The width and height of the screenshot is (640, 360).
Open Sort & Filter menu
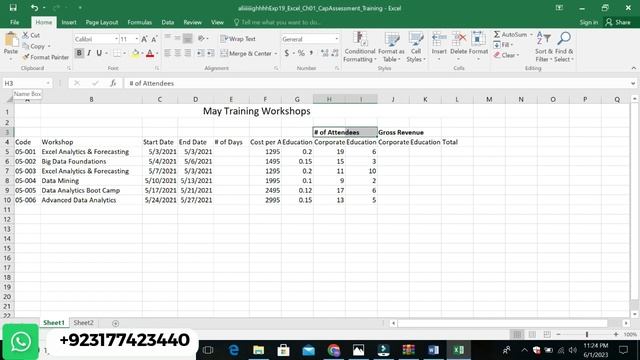544,47
